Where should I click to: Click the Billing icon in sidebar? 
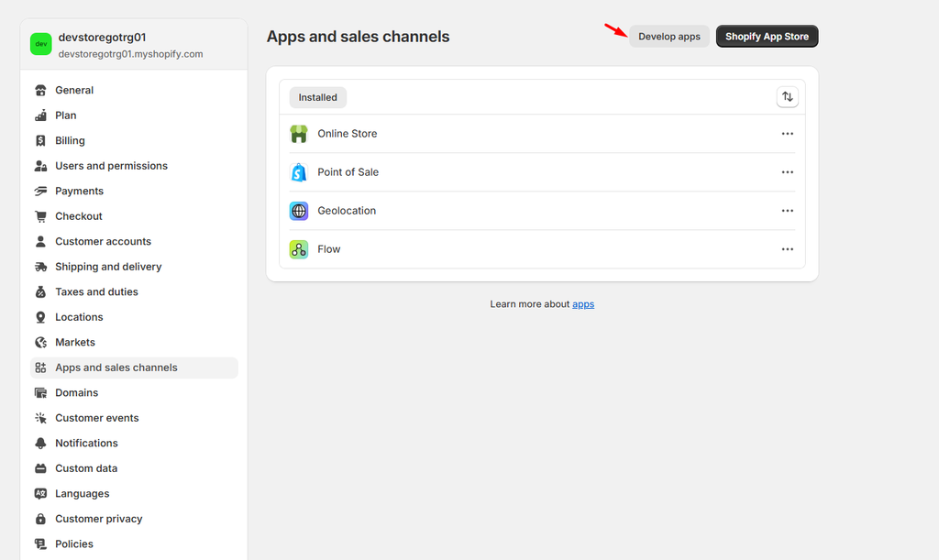pyautogui.click(x=40, y=141)
